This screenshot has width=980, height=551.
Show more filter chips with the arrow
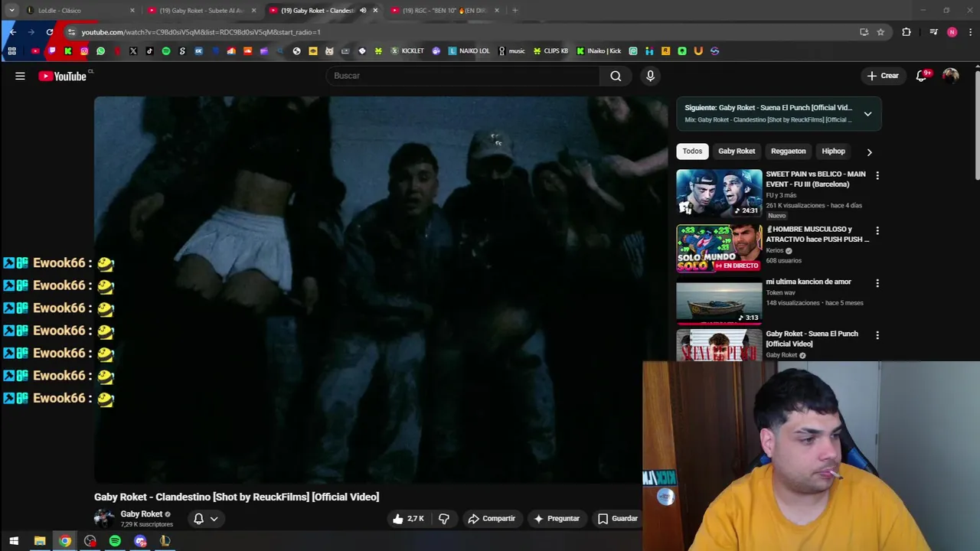(869, 152)
